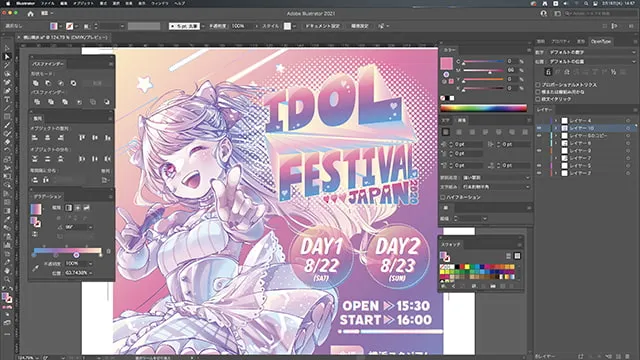Toggle visibility eye of レイヤー 9

pos(540,151)
